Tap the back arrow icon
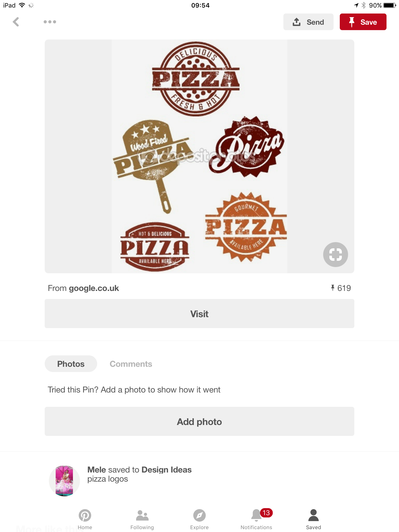399x532 pixels. tap(16, 22)
